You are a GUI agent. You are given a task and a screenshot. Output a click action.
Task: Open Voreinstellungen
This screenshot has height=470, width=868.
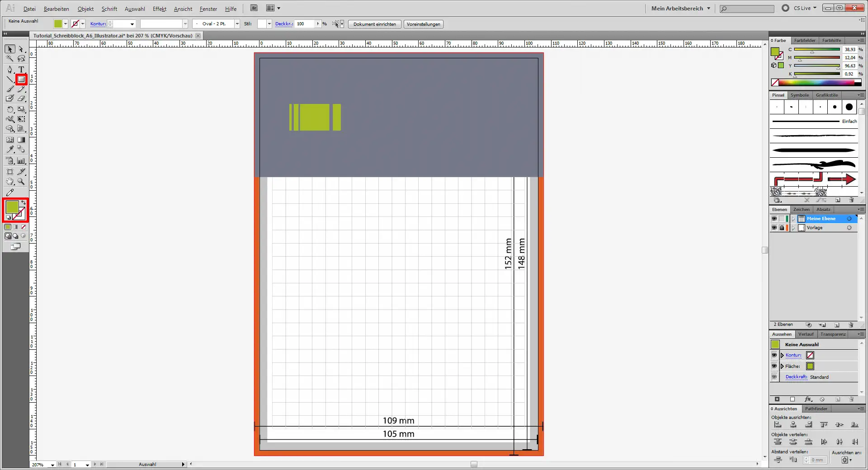(x=423, y=24)
